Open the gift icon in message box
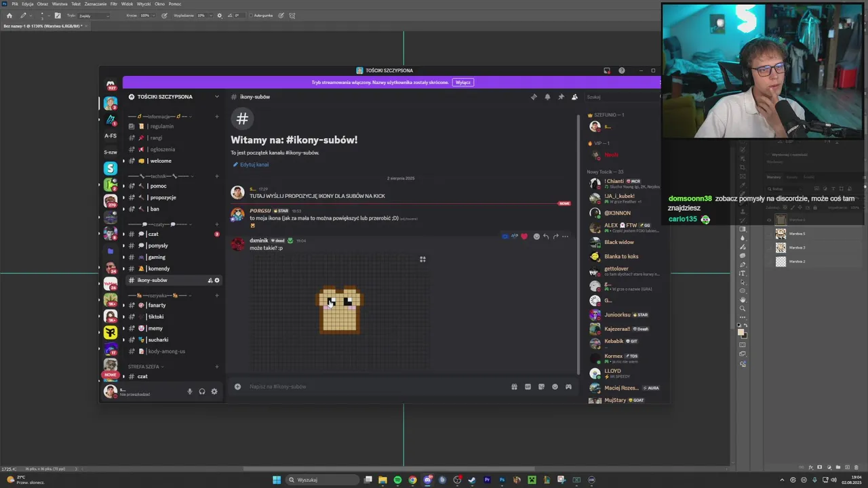The height and width of the screenshot is (488, 868). (x=514, y=386)
